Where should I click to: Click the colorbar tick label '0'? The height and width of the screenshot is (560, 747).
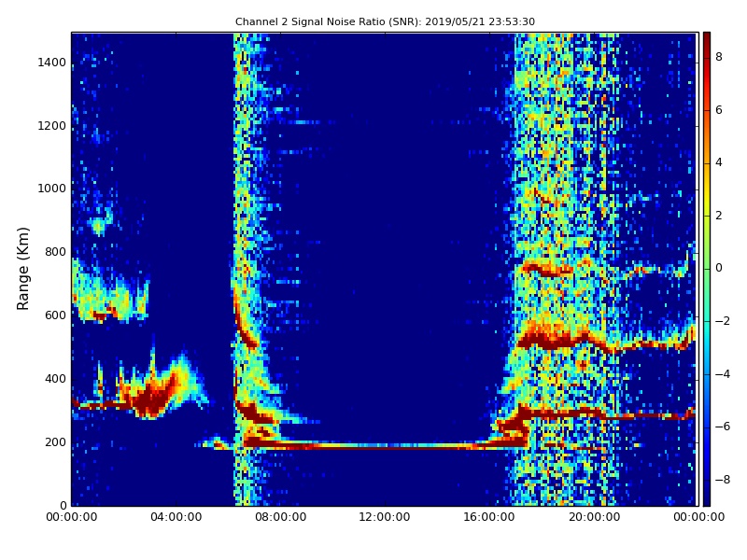click(719, 268)
